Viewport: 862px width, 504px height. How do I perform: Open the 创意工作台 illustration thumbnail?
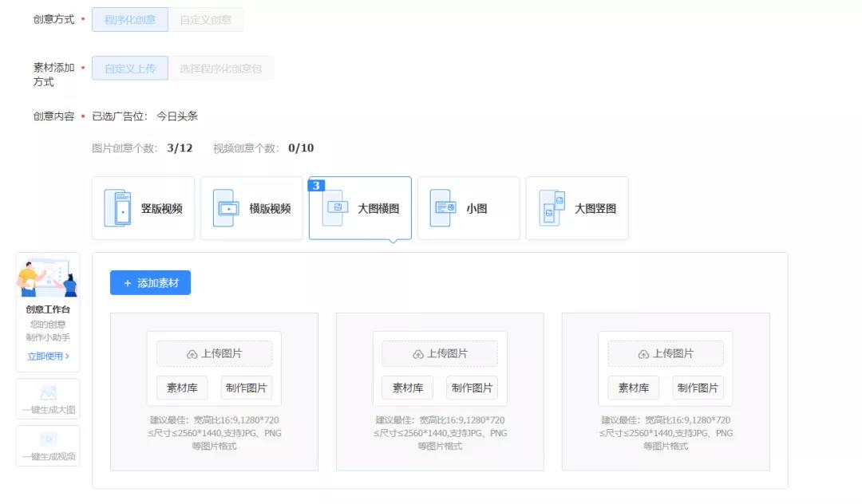click(x=48, y=278)
